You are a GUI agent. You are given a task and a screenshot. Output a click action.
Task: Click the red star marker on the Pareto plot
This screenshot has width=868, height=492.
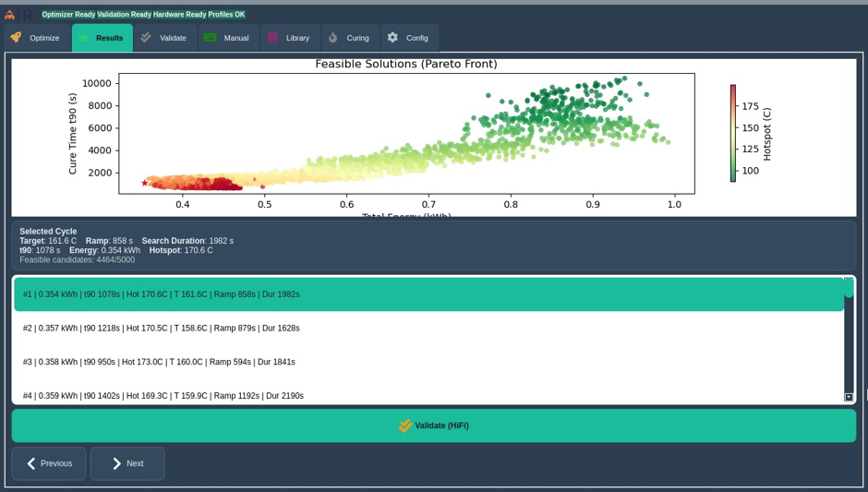tap(144, 183)
